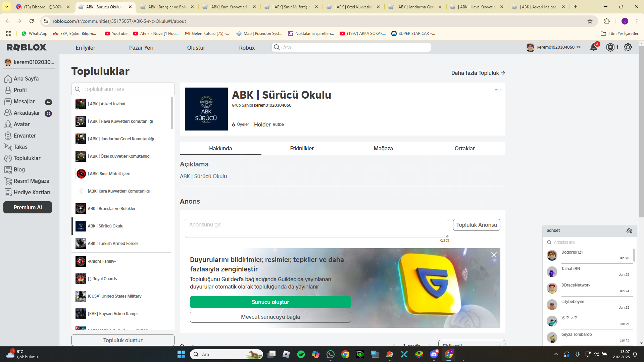The height and width of the screenshot is (362, 644).
Task: Open the Windows Start menu
Action: click(181, 354)
